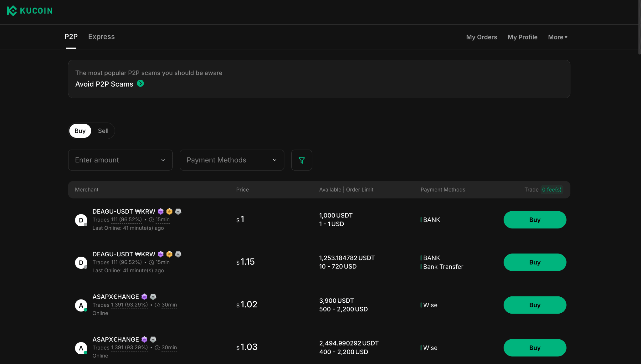Switch to the Express tab

coord(101,37)
